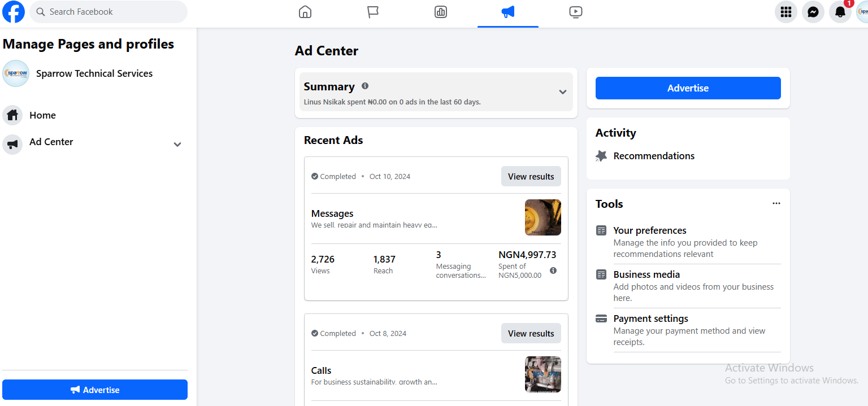Click the Summary info icon
868x406 pixels.
coord(365,86)
